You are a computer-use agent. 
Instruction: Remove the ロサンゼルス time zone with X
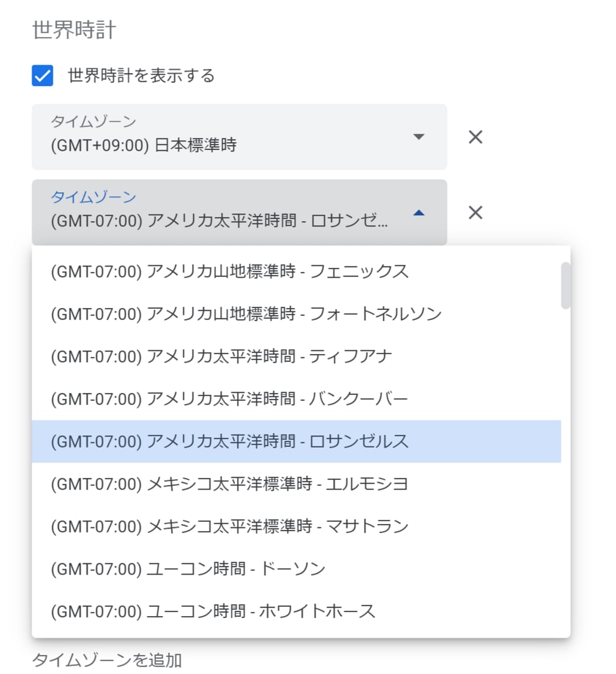[475, 213]
